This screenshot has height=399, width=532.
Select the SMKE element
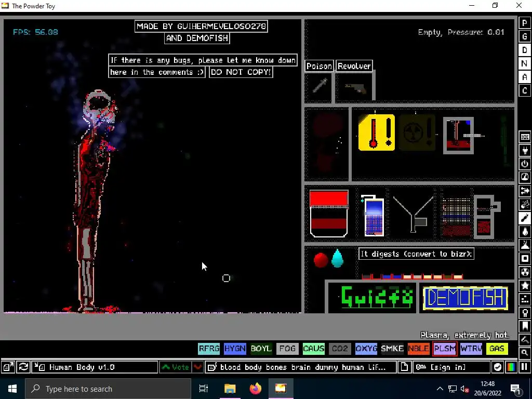tap(392, 349)
